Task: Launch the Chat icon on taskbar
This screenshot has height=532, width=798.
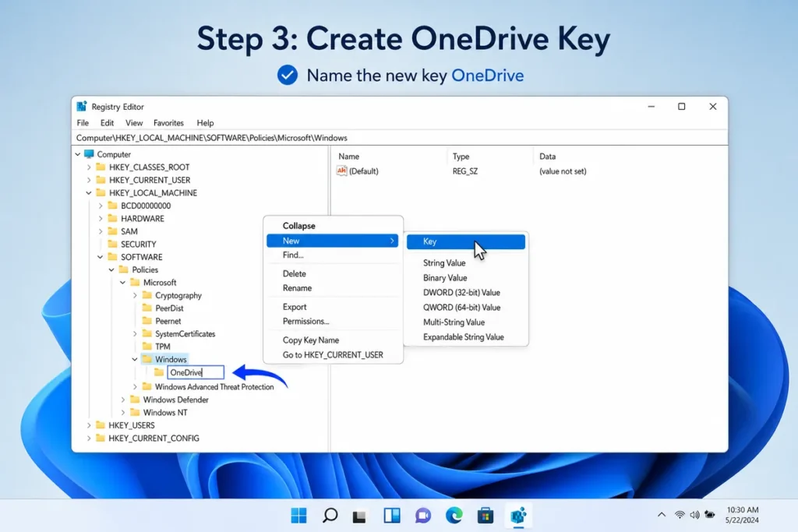Action: coord(423,516)
